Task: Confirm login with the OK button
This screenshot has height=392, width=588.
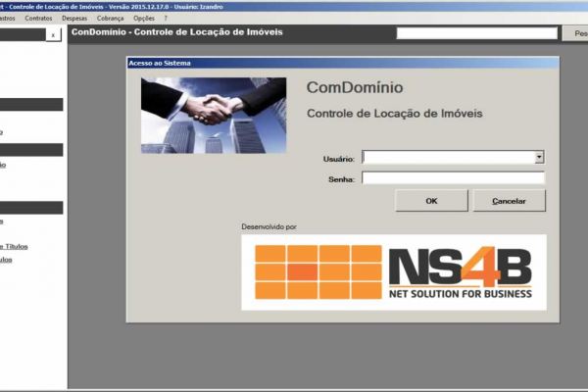Action: point(431,201)
